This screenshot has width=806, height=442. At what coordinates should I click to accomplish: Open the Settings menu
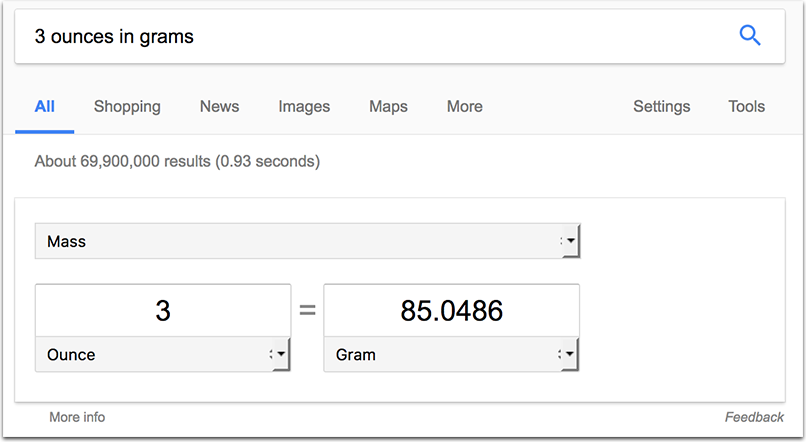click(x=662, y=106)
